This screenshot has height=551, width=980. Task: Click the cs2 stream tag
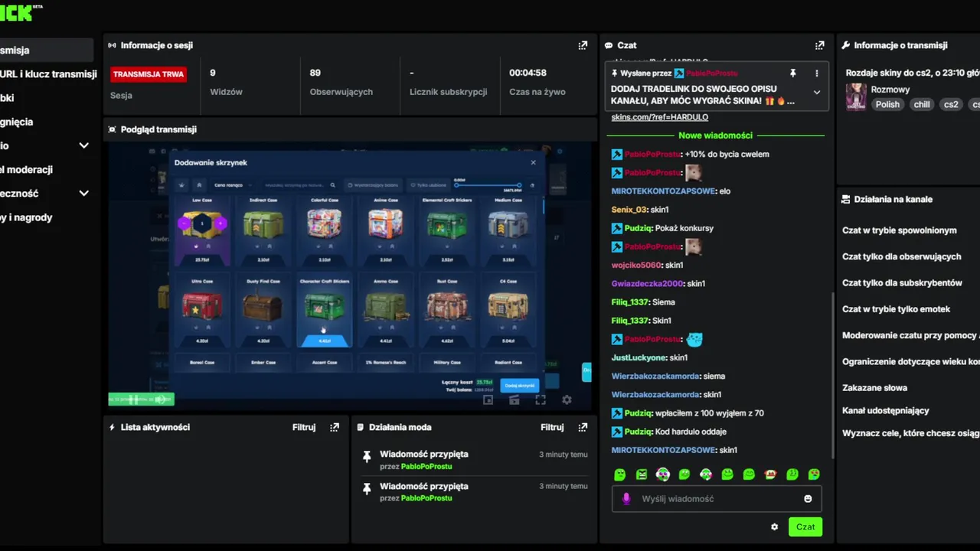click(x=951, y=105)
